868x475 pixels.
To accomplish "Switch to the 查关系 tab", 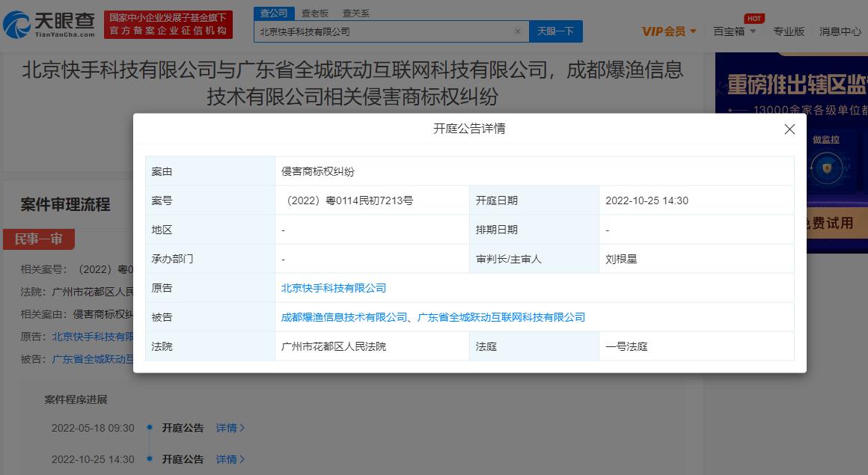I will pyautogui.click(x=356, y=13).
